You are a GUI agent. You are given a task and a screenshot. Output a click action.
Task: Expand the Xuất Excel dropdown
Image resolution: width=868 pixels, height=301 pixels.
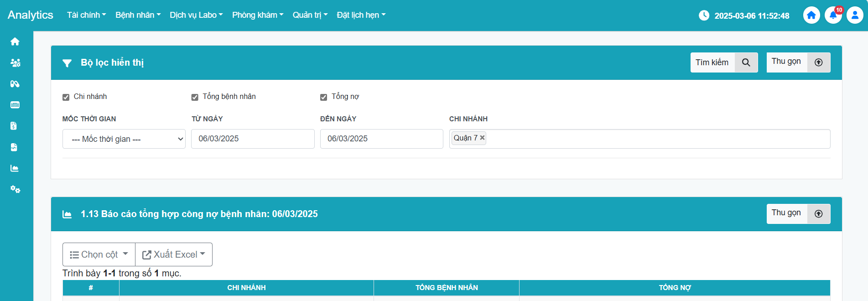click(174, 254)
